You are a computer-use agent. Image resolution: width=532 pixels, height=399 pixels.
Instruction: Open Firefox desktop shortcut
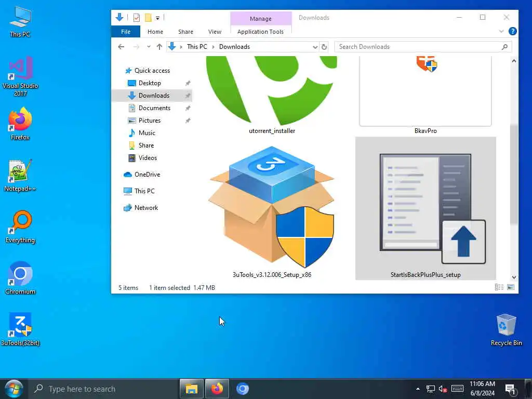(x=20, y=124)
